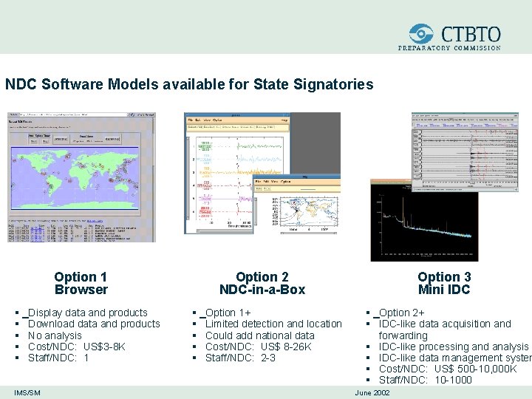Viewport: 532px width, 399px height.
Task: Open the black spectrum plot screenshot
Action: point(424,220)
